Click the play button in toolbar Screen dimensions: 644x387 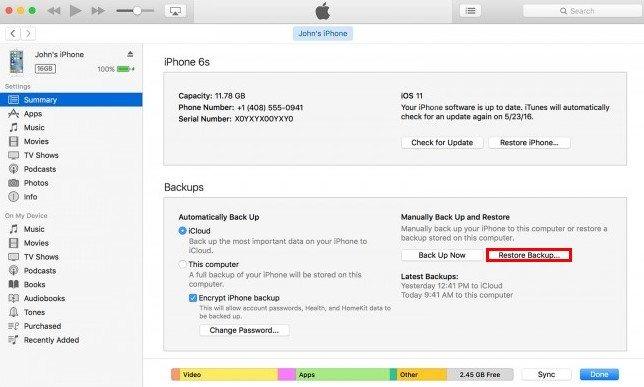click(x=75, y=11)
